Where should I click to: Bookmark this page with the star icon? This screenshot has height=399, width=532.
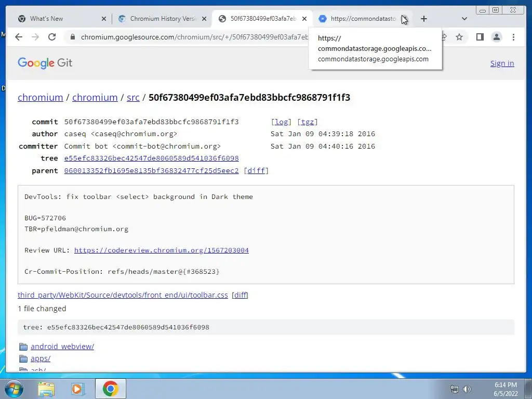pyautogui.click(x=459, y=37)
